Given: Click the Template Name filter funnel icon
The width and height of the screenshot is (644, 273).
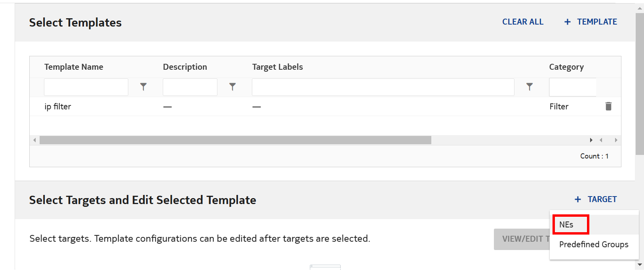Looking at the screenshot, I should tap(143, 87).
